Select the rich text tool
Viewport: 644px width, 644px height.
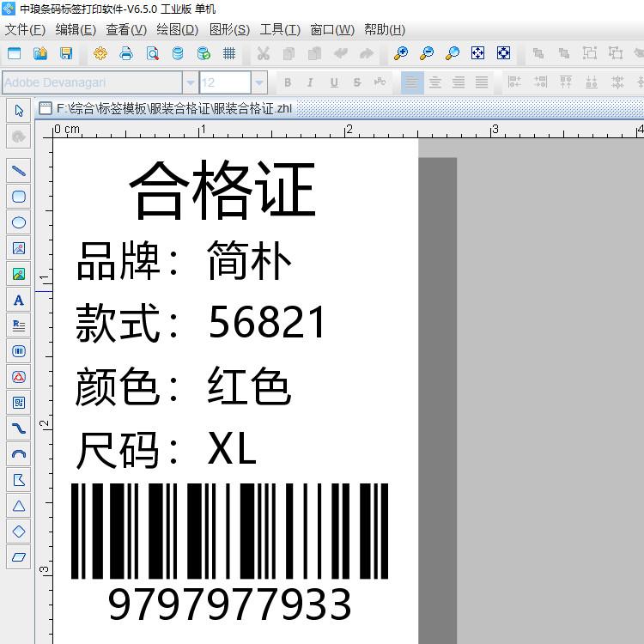click(x=19, y=325)
